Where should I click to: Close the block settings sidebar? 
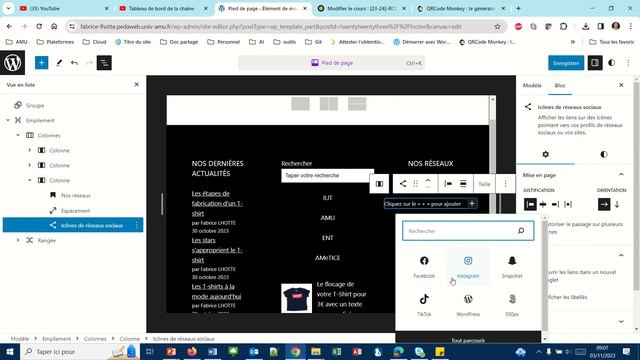621,85
